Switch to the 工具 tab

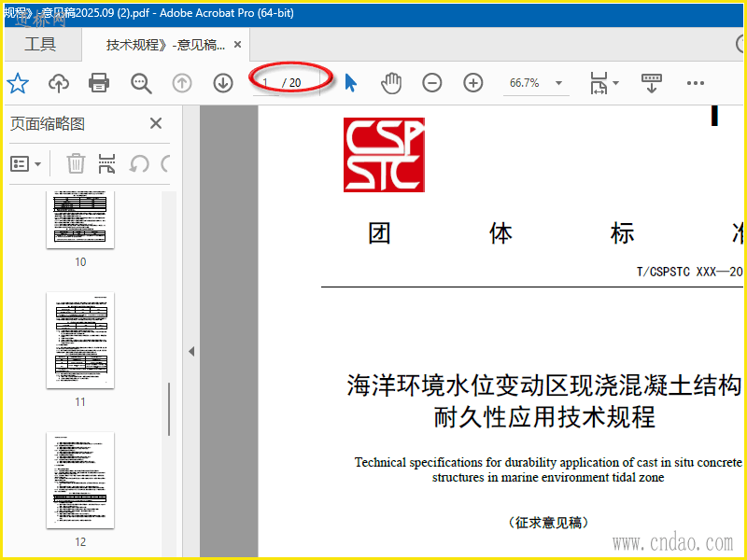tap(40, 45)
